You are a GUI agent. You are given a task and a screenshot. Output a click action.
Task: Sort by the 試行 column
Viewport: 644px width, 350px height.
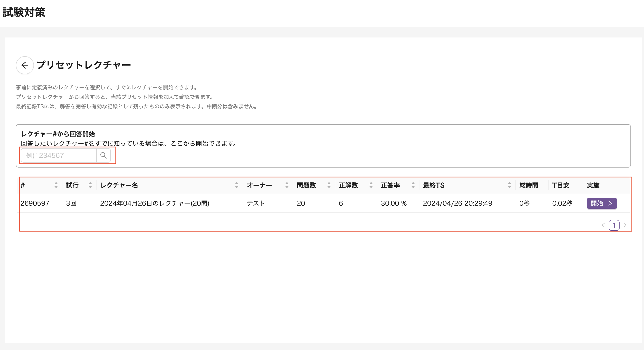point(90,185)
